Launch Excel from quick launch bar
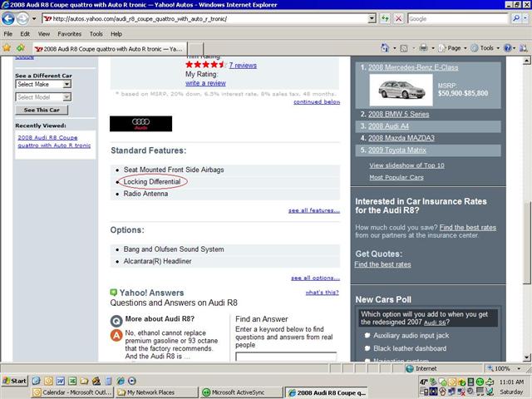This screenshot has height=399, width=532. click(72, 381)
